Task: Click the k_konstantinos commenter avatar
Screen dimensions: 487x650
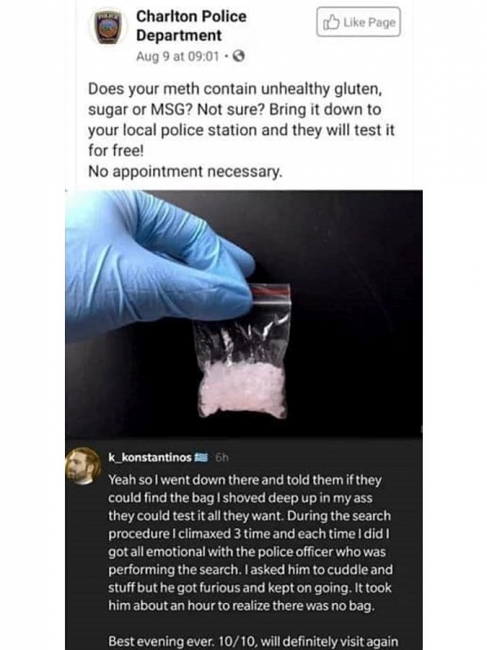Action: [x=83, y=466]
